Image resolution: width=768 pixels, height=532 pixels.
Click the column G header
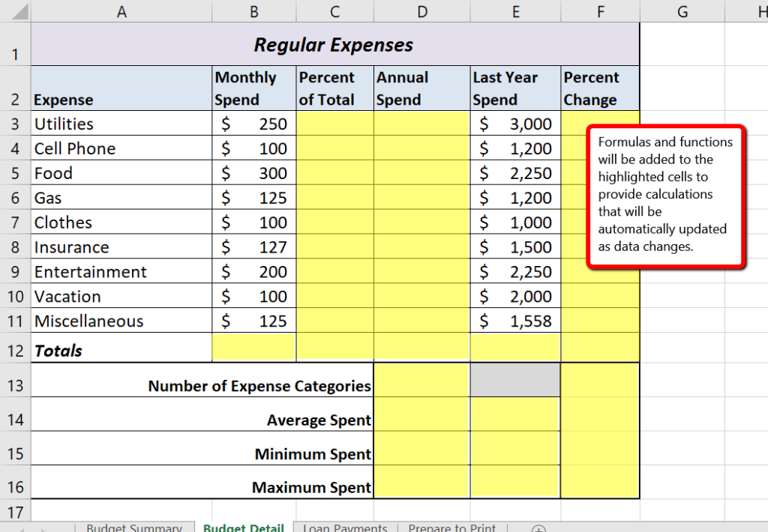pyautogui.click(x=682, y=11)
